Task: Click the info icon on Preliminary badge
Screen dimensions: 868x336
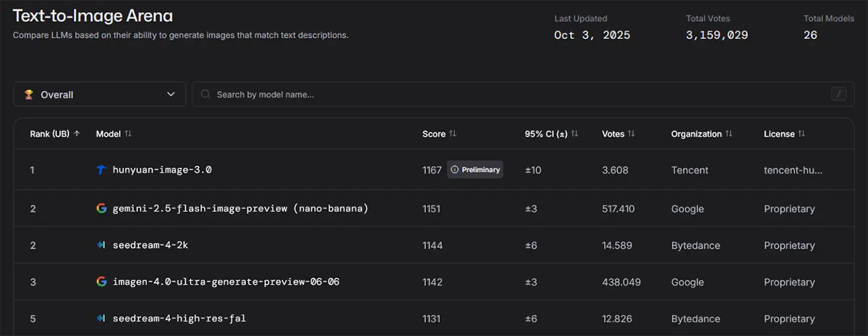Action: tap(454, 170)
